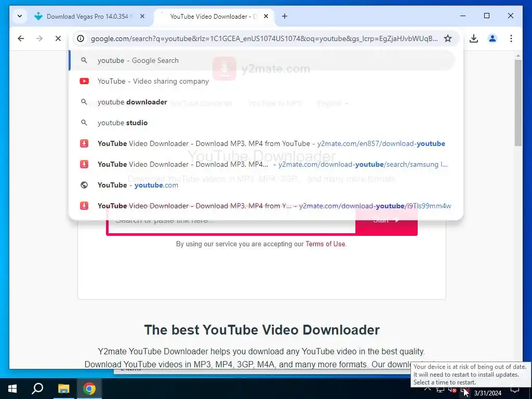
Task: Click the page vertical scrollbar thumb
Action: pos(518,103)
